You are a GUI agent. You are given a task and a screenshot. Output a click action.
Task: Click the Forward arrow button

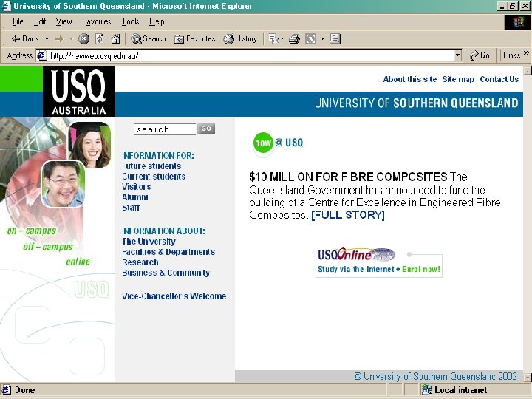tap(59, 39)
